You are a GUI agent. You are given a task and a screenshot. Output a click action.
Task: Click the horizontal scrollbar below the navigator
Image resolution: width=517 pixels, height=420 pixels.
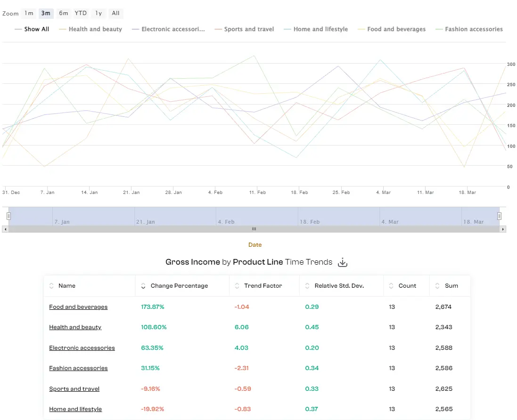click(254, 229)
